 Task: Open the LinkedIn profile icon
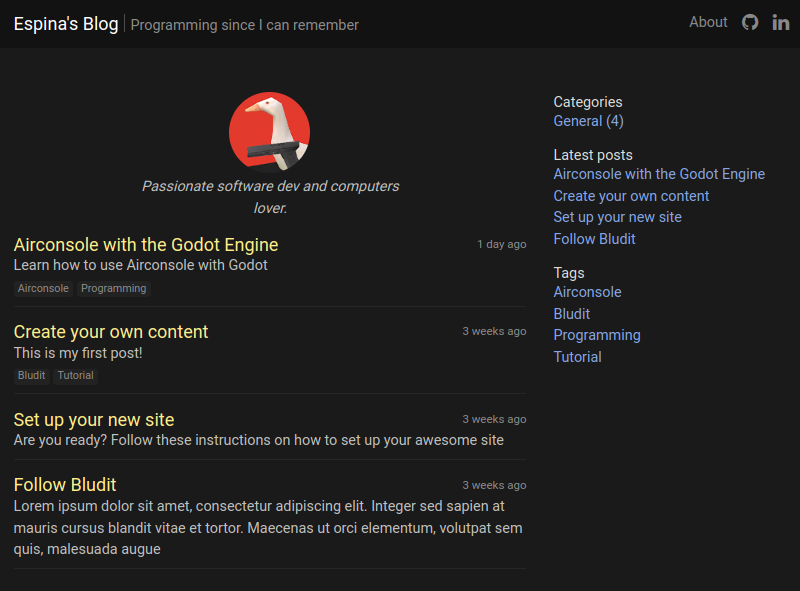[781, 22]
